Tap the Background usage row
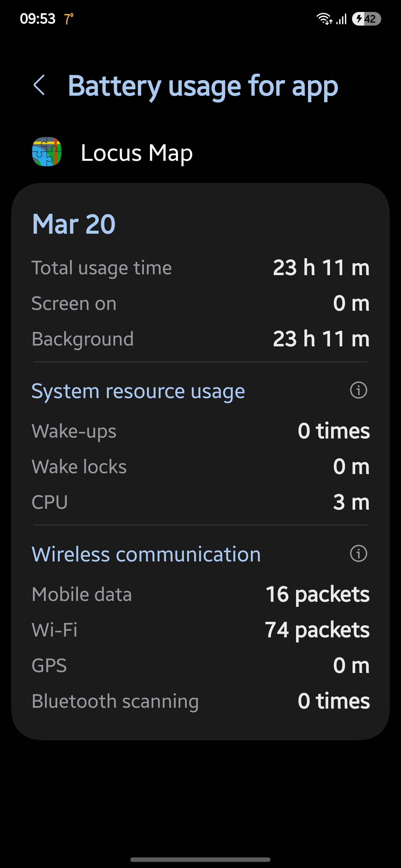 pos(200,339)
